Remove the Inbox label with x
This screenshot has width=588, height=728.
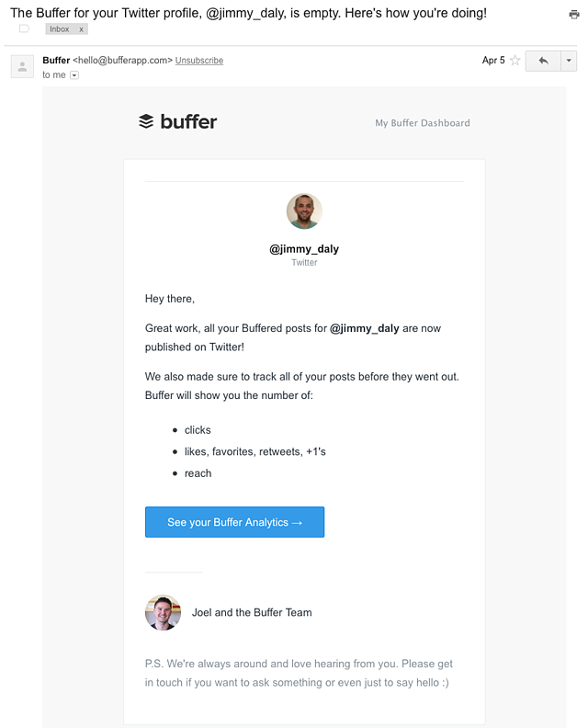pos(81,29)
